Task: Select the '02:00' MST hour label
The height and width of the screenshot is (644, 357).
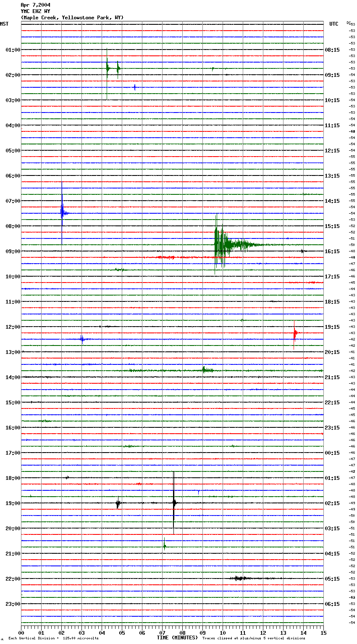Action: [x=13, y=75]
